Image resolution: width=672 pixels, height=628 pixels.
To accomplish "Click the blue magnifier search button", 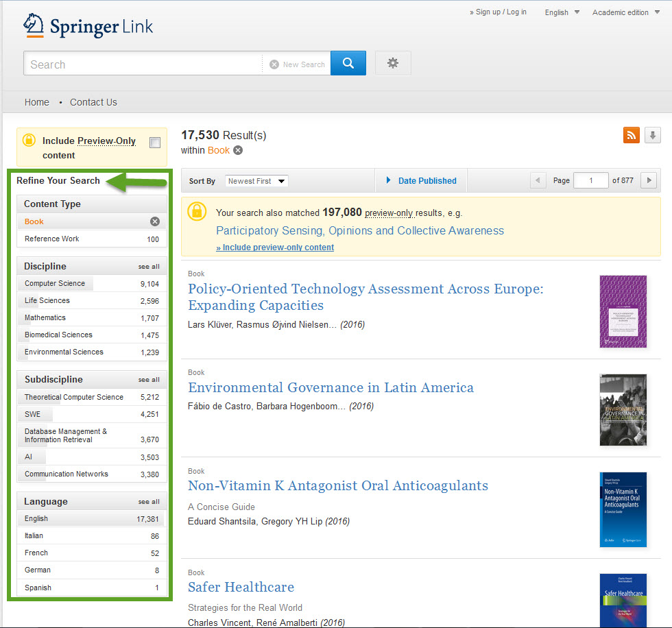I will point(348,63).
